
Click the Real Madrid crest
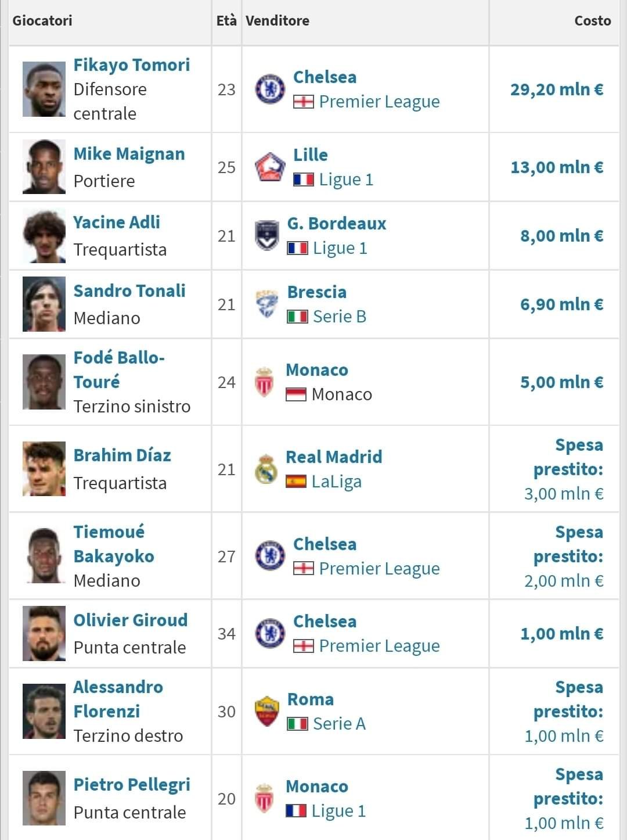tap(266, 469)
